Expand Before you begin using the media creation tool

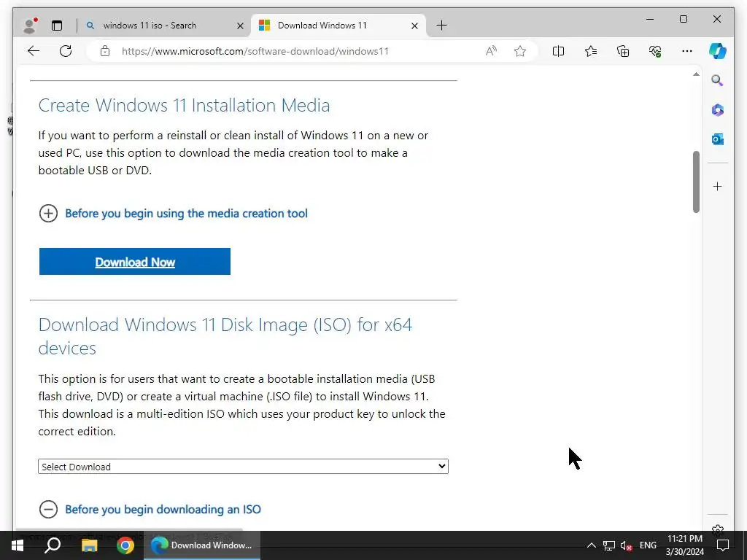tap(173, 214)
